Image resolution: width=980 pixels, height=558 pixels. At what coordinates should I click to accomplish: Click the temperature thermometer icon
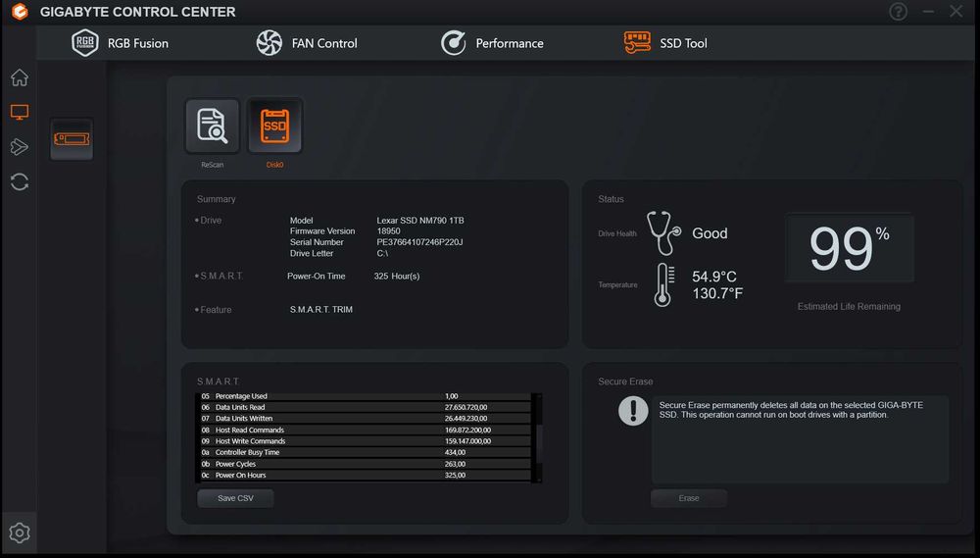(663, 284)
